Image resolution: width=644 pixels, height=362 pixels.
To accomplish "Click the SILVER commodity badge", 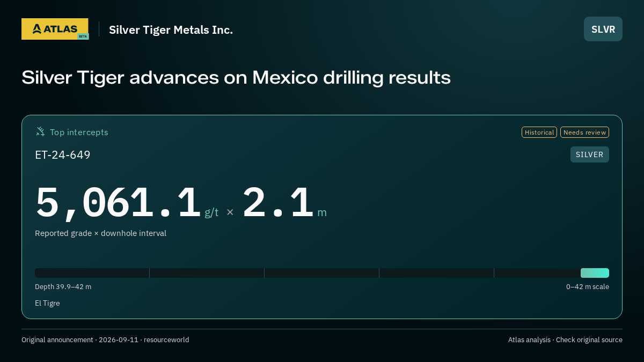I will [589, 154].
